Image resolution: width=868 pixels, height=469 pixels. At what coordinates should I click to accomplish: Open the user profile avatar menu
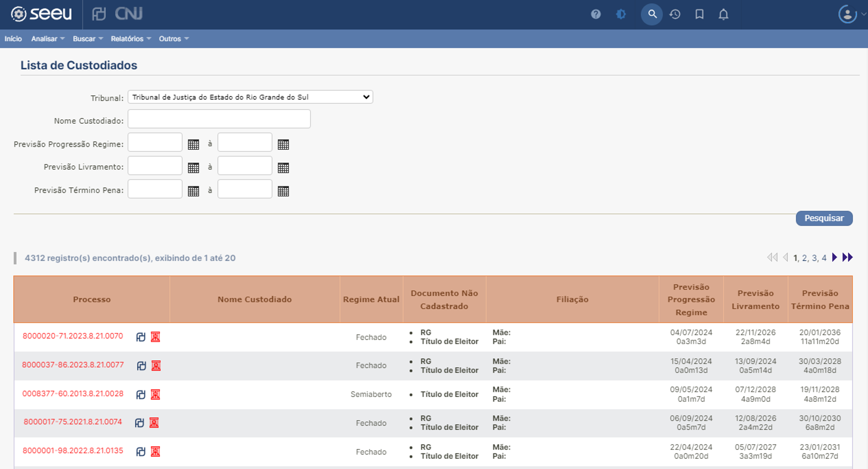(848, 14)
